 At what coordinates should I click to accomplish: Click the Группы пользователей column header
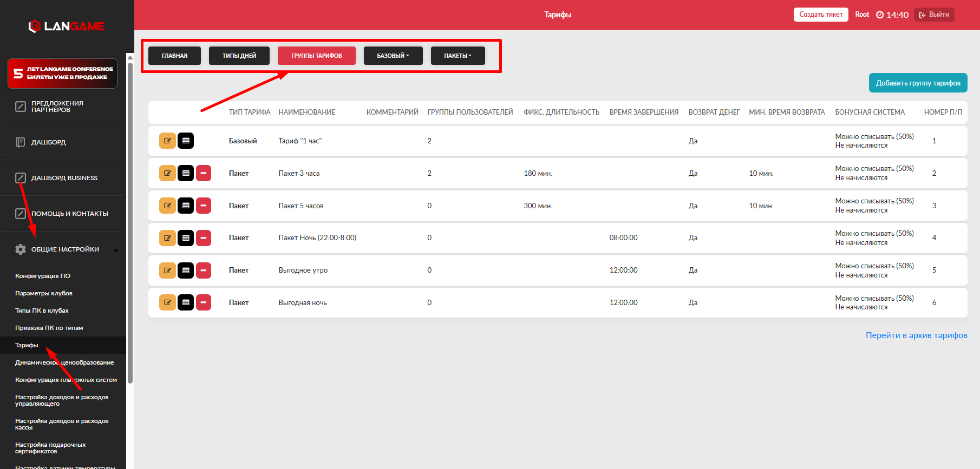pos(470,112)
